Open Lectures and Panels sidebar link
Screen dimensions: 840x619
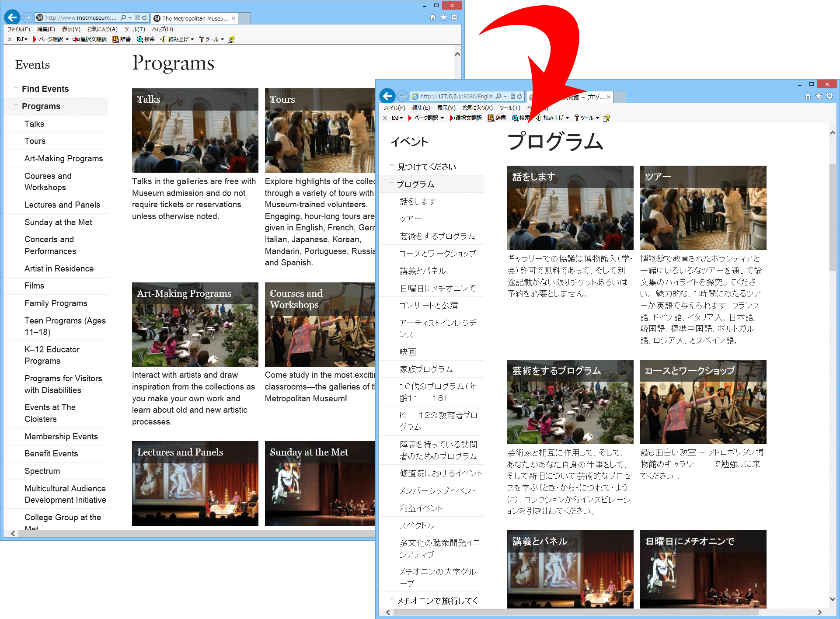click(x=62, y=205)
